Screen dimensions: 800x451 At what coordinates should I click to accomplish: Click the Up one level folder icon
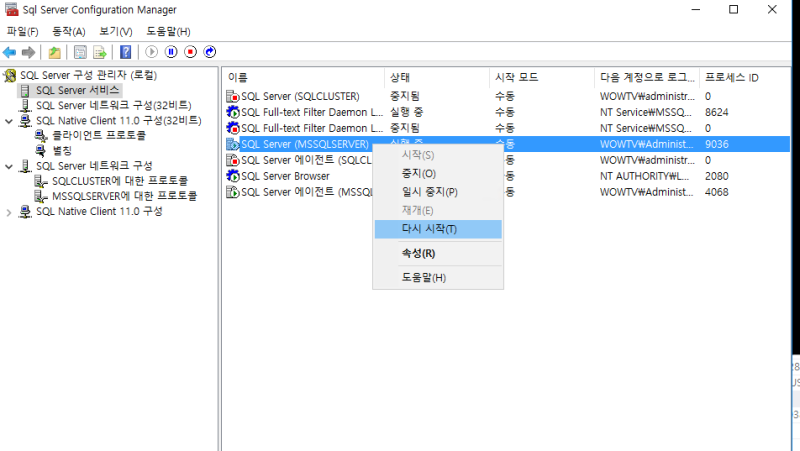(x=55, y=52)
